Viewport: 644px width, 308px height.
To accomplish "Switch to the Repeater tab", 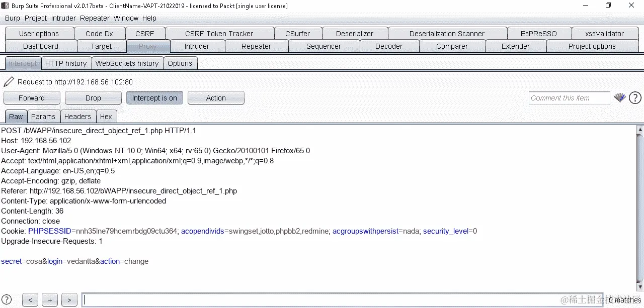I will [x=257, y=46].
